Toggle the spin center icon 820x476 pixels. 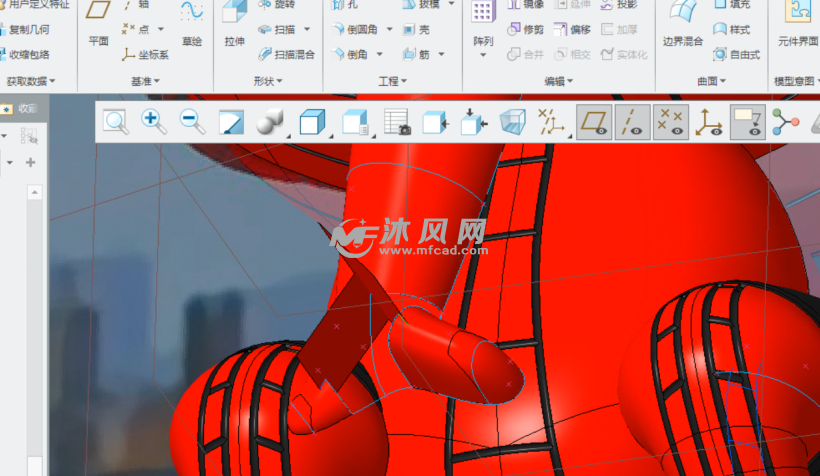coord(785,122)
